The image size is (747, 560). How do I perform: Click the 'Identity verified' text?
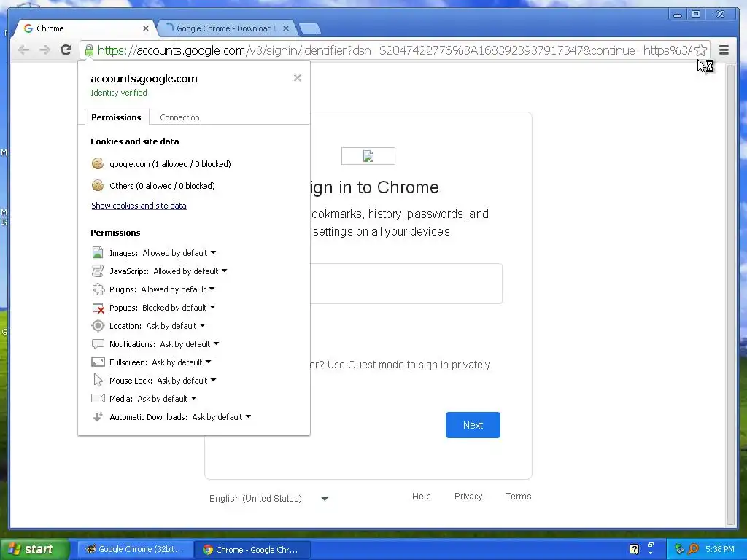pos(119,93)
